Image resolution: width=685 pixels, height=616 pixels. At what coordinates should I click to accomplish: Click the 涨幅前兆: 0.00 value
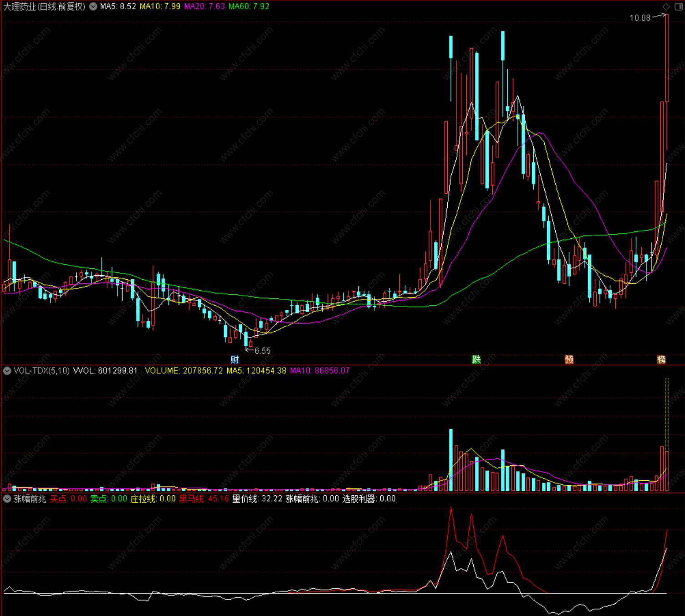[312, 499]
